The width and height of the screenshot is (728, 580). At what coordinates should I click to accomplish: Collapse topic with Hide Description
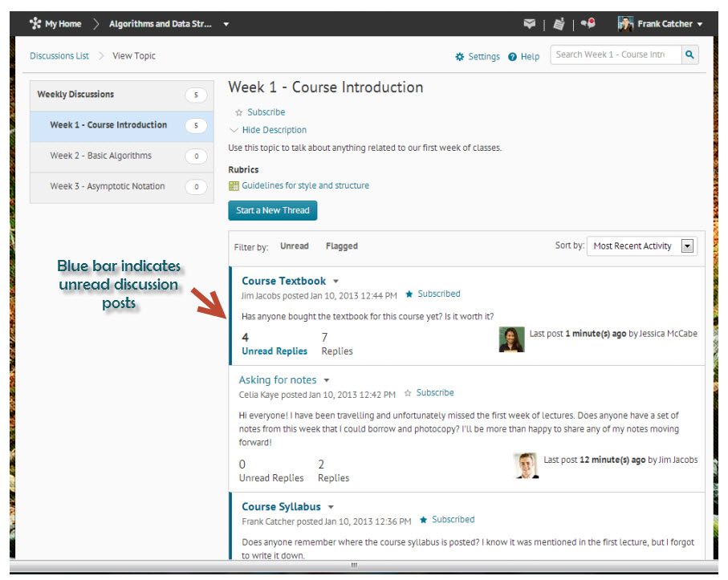point(267,130)
